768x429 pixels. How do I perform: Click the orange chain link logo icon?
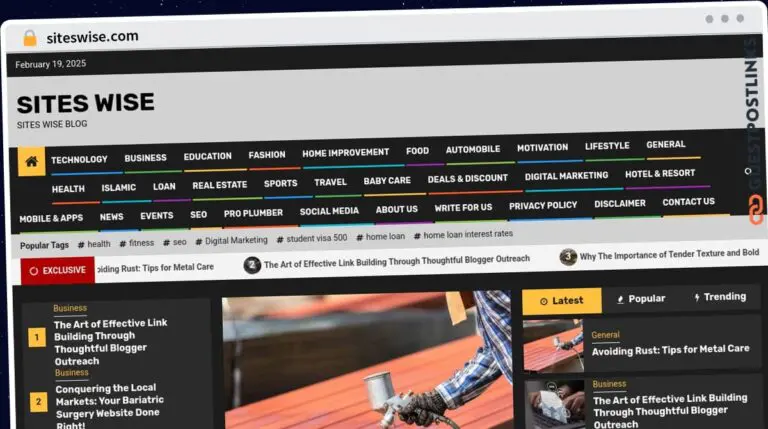pyautogui.click(x=755, y=209)
